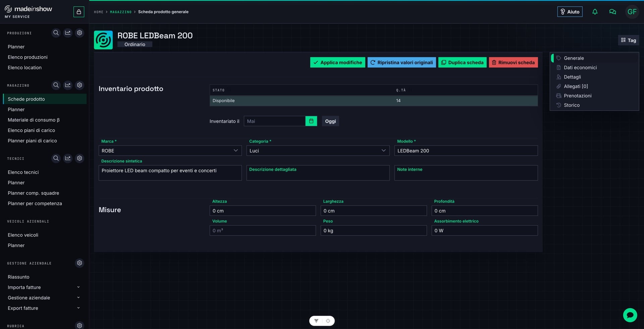Viewport: 644px width, 329px height.
Task: Click the Modello input field
Action: [x=466, y=151]
